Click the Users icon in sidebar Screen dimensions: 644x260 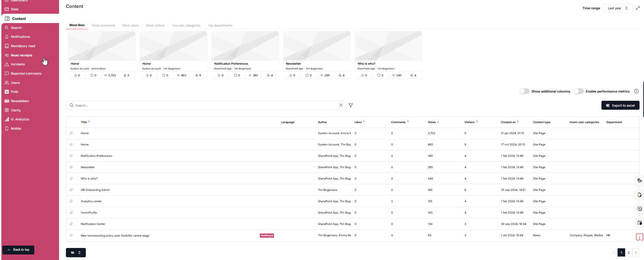click(7, 83)
